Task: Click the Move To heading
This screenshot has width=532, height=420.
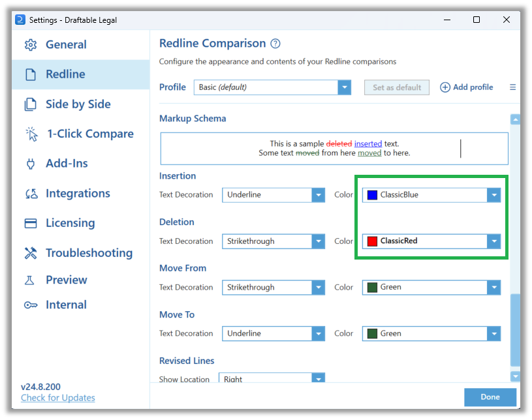Action: (177, 314)
